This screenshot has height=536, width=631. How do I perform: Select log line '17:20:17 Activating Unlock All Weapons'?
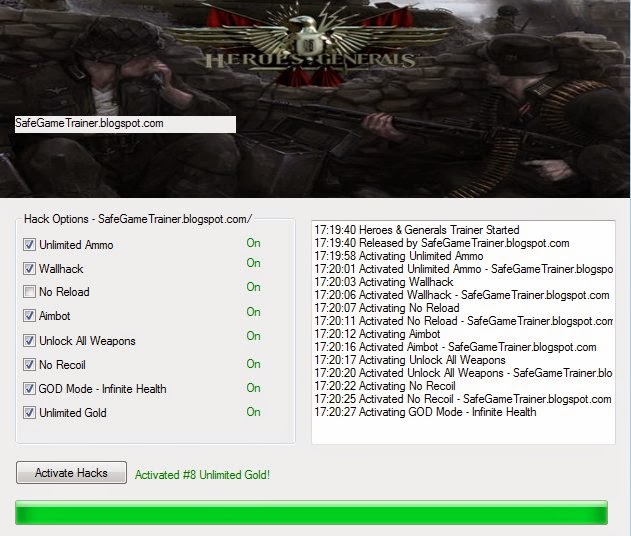coord(410,360)
